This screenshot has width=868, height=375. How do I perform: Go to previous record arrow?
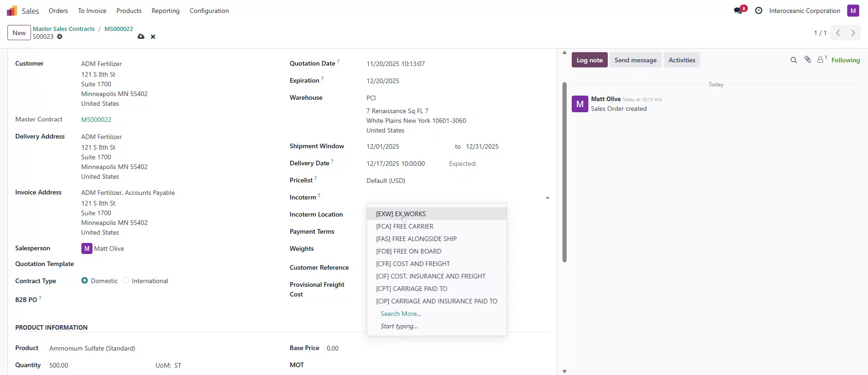[838, 33]
